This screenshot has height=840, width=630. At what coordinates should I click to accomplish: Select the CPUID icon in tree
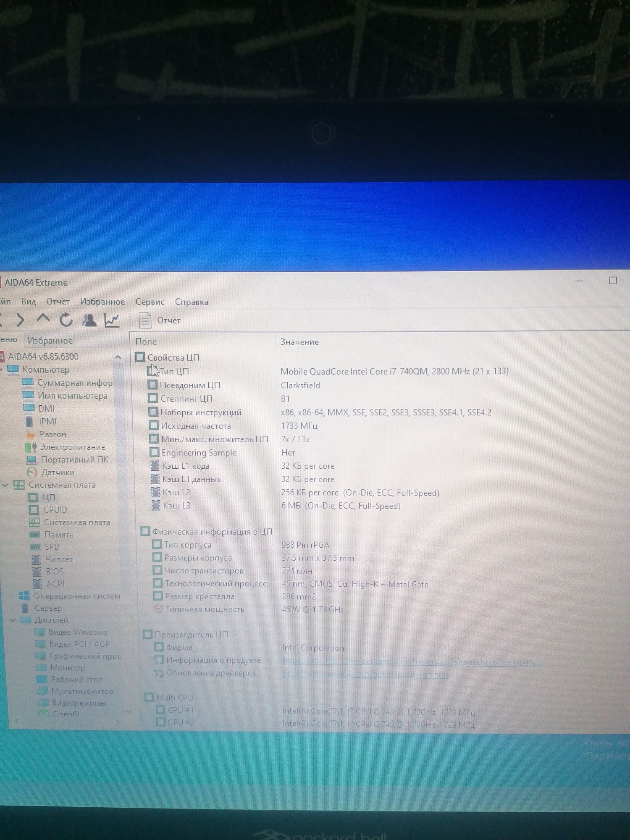pos(34,510)
